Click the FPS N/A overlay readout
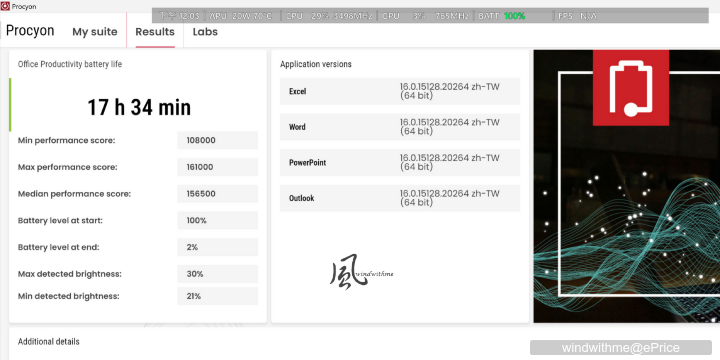Image resolution: width=720 pixels, height=360 pixels. click(577, 16)
